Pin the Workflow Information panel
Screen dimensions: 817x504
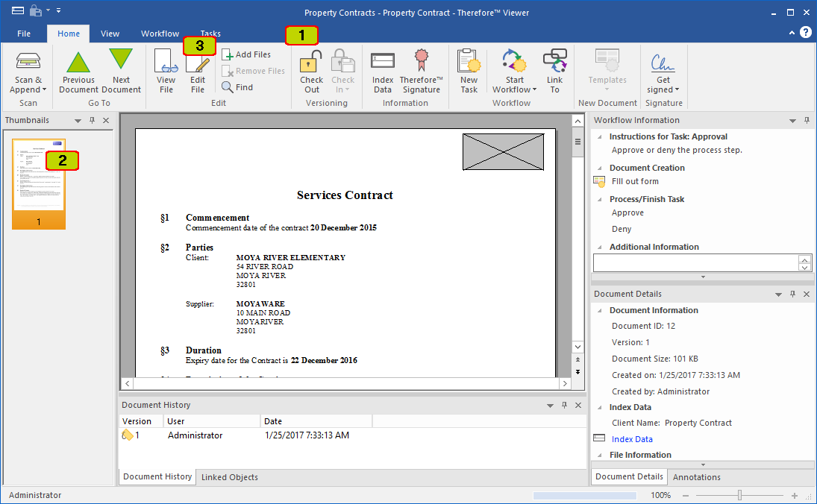tap(807, 119)
